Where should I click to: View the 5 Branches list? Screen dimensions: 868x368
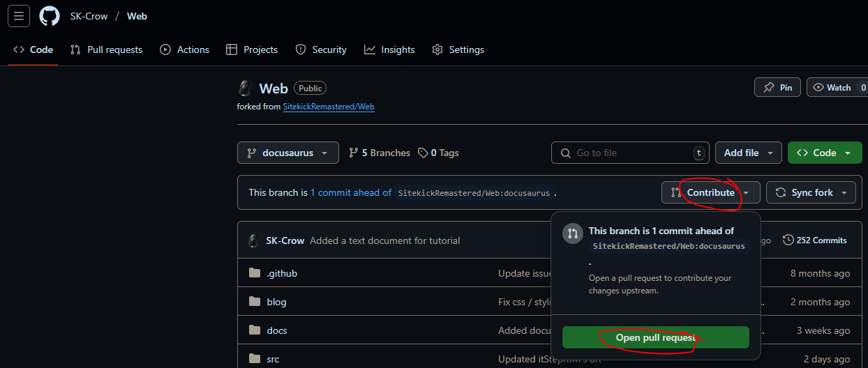[x=380, y=153]
